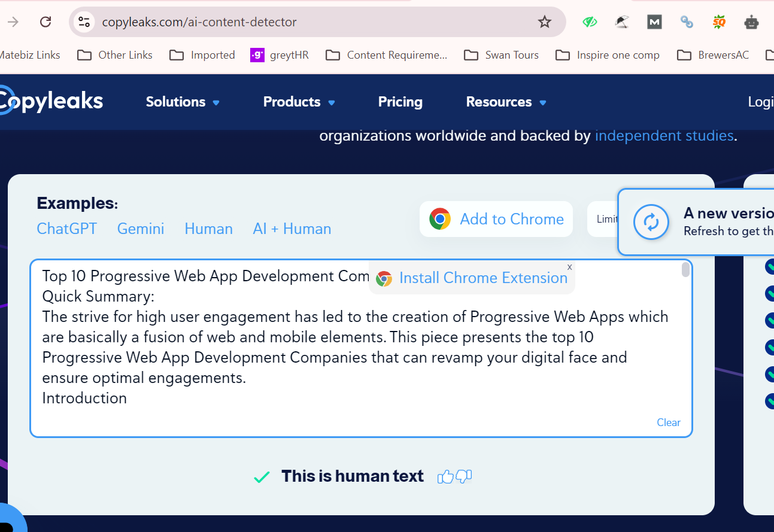Click the thumbs up feedback icon
The image size is (774, 532).
point(445,476)
